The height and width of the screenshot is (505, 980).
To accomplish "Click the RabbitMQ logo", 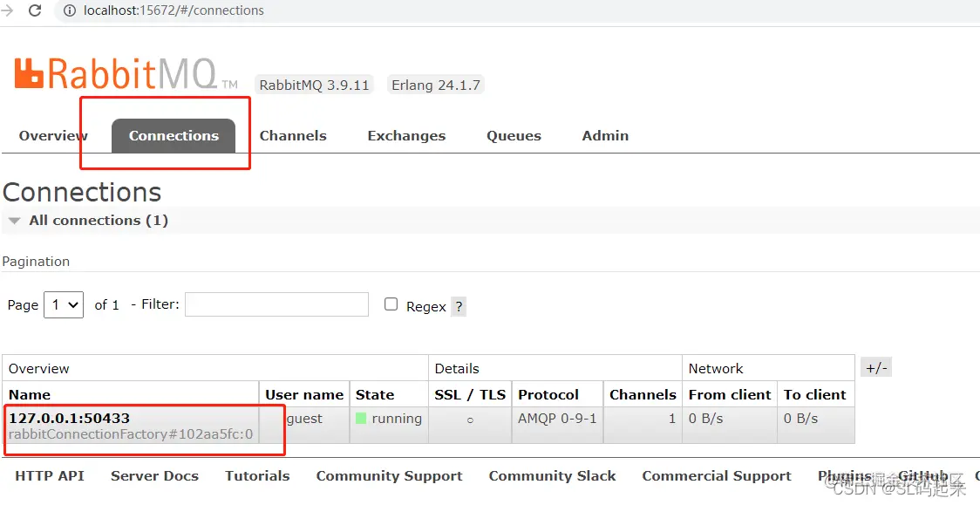I will [126, 74].
